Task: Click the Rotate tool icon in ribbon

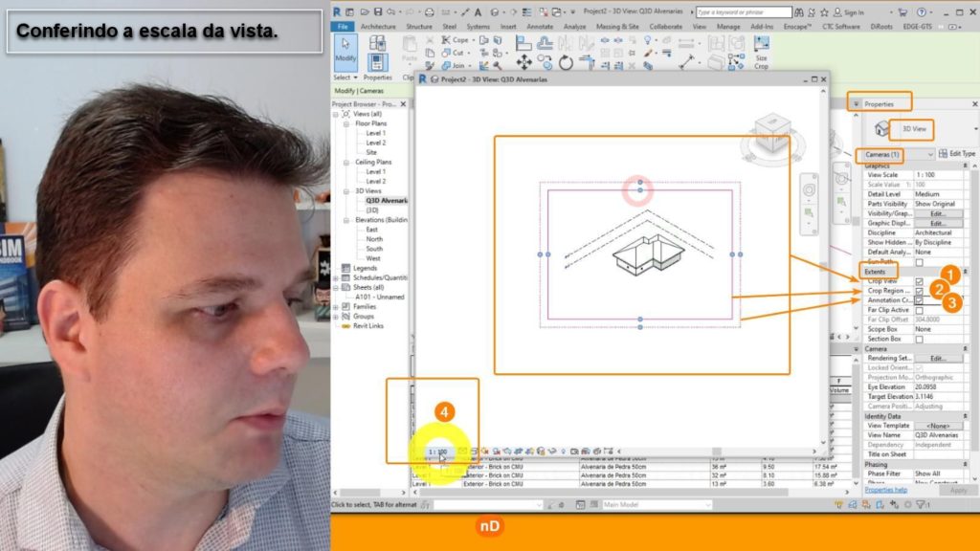Action: (x=566, y=63)
